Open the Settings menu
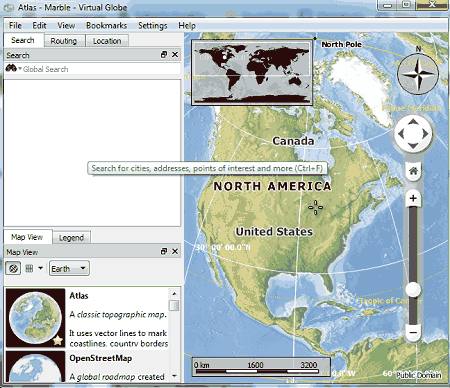Screen dimensions: 450x388 152,26
